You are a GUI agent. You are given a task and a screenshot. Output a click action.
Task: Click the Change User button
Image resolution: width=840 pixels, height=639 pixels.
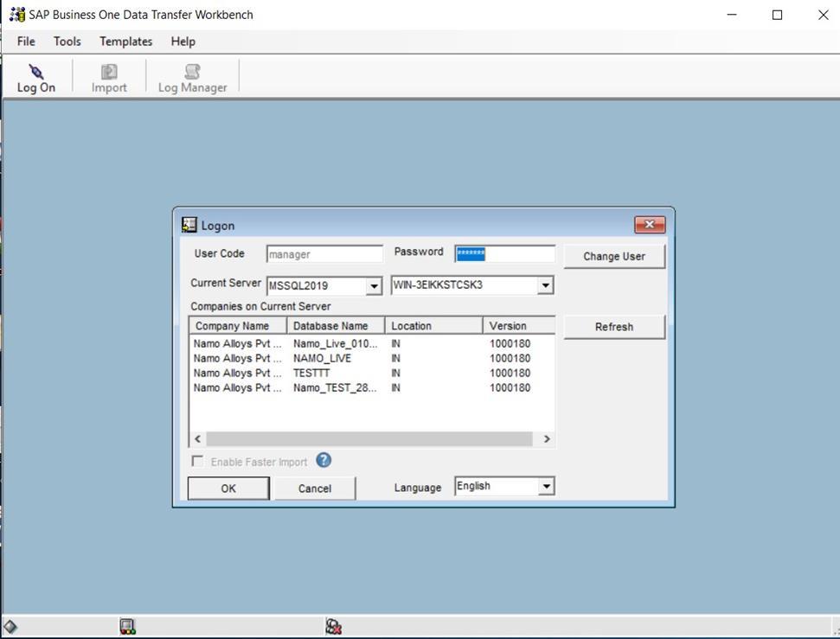tap(614, 256)
